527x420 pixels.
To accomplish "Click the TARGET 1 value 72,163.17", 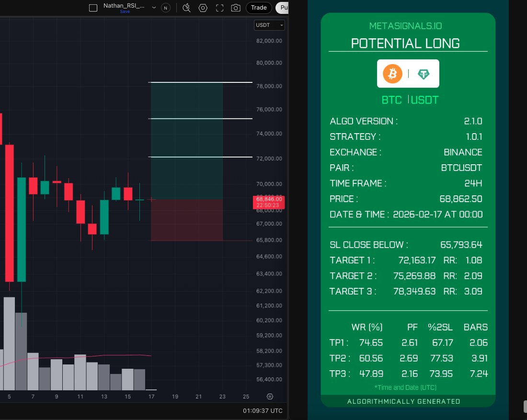I will (x=417, y=261).
